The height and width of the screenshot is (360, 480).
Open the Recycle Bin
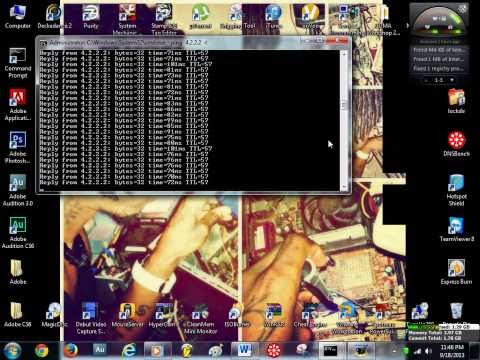coord(456,314)
